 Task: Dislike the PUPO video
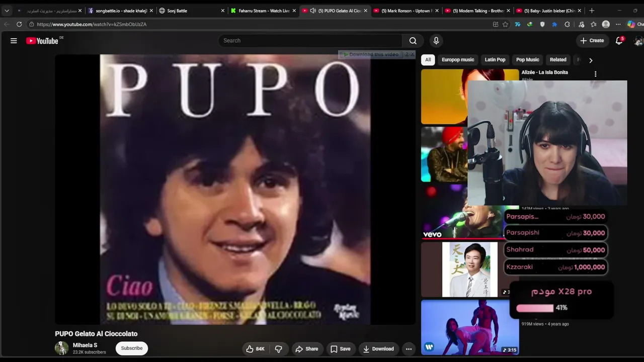pos(279,349)
